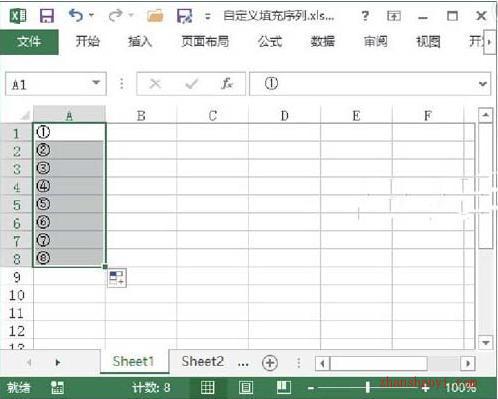
Task: Open the Undo history dropdown arrow
Action: (91, 15)
